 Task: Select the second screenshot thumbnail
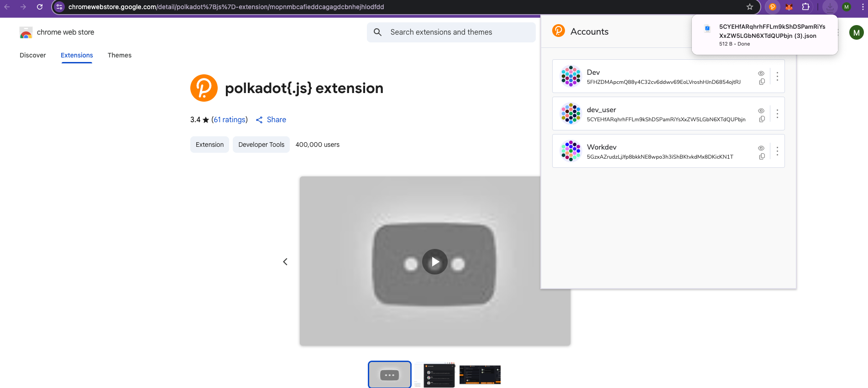coord(435,375)
